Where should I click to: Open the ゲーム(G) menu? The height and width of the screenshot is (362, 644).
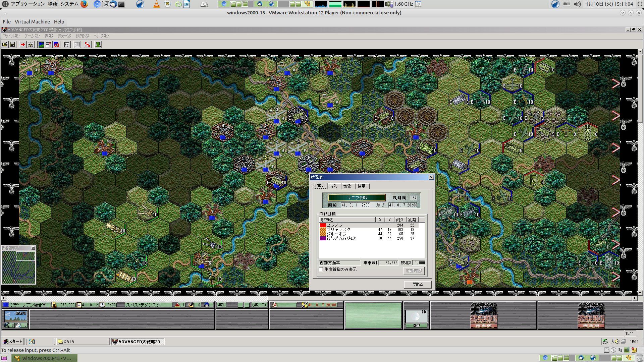click(32, 36)
